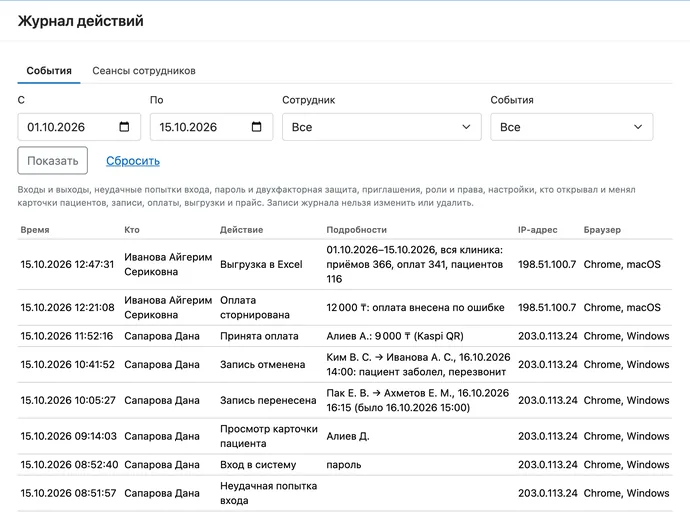Screen dimensions: 690x523
Task: Click the Сбросить link
Action: pos(133,161)
